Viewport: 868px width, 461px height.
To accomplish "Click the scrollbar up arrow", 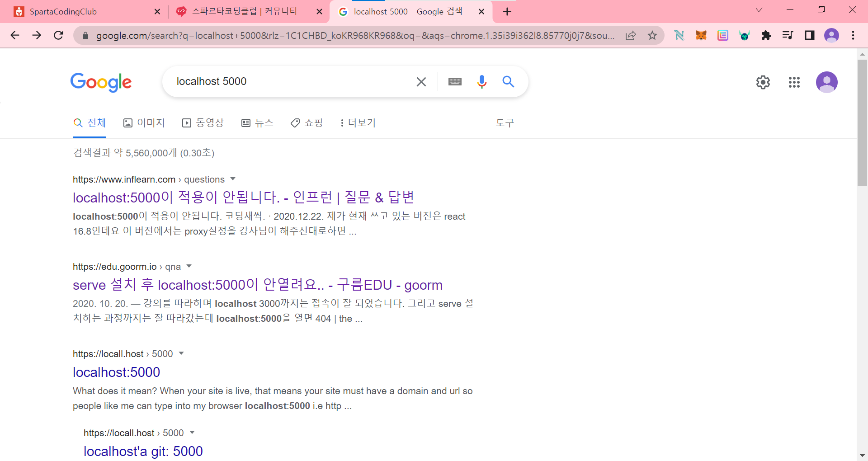I will (862, 54).
